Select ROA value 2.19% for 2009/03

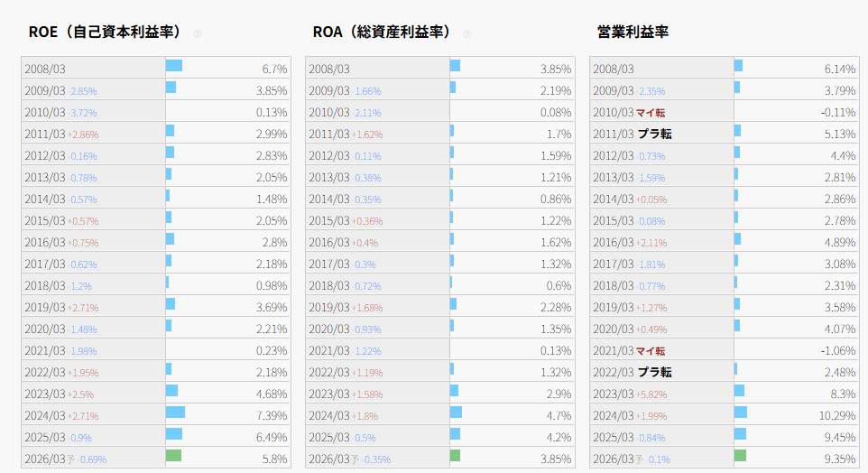[x=556, y=91]
